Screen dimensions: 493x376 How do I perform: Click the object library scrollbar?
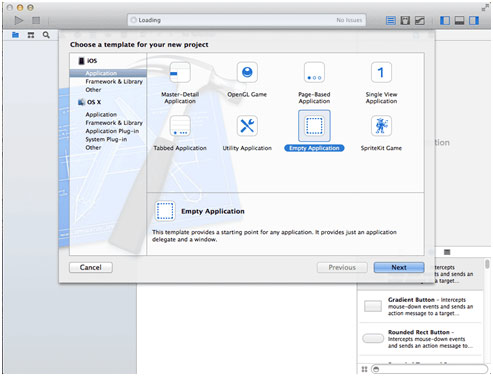pyautogui.click(x=487, y=264)
